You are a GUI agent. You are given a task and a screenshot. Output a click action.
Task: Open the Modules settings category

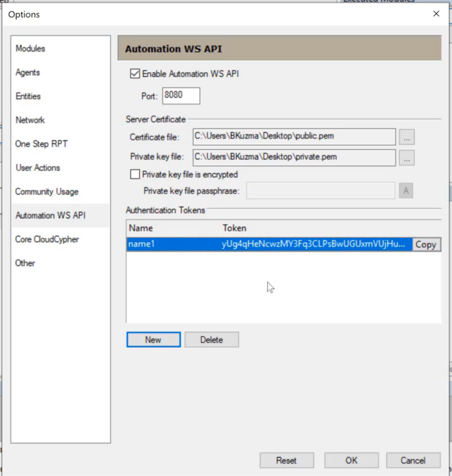(30, 49)
